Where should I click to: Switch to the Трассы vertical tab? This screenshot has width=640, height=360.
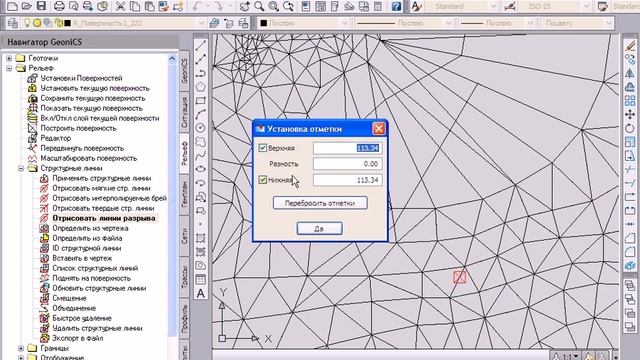[x=184, y=277]
